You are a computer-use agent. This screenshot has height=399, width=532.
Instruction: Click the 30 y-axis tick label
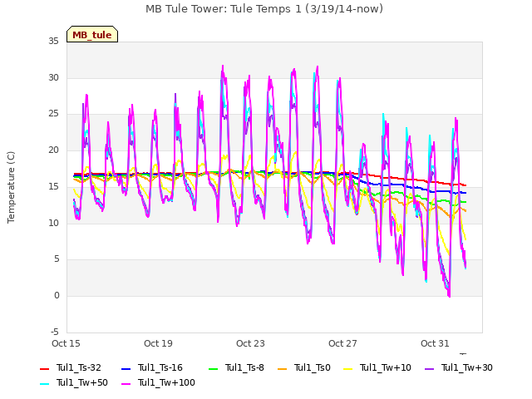(x=53, y=77)
